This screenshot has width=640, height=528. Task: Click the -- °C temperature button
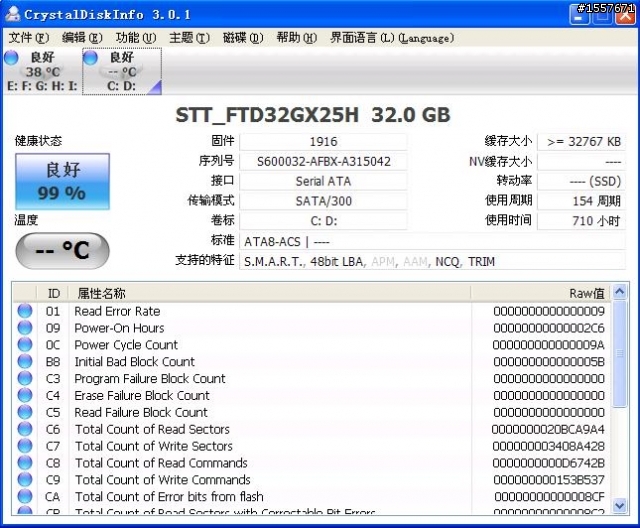click(x=62, y=251)
